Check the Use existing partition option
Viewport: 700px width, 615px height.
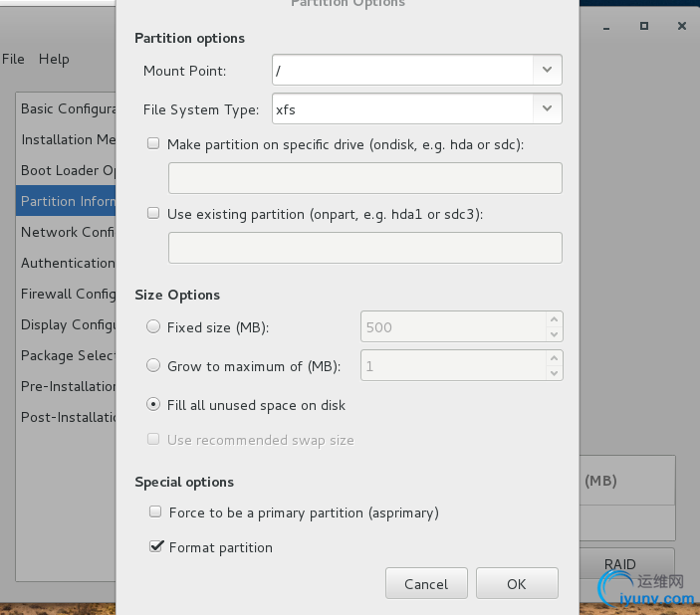tap(153, 213)
